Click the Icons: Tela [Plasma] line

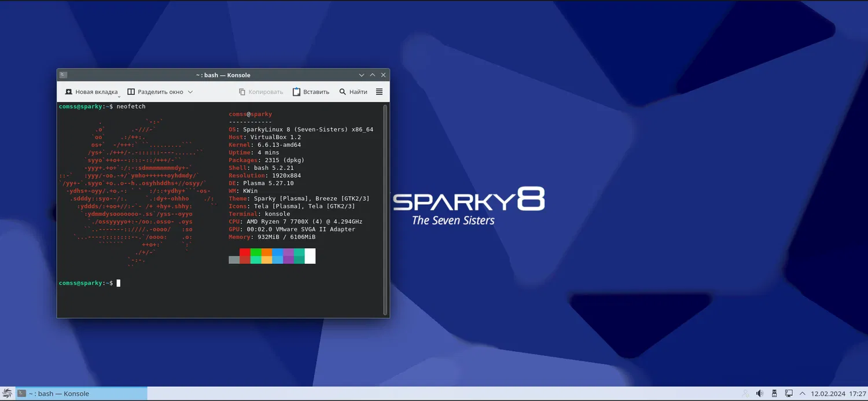tap(292, 206)
